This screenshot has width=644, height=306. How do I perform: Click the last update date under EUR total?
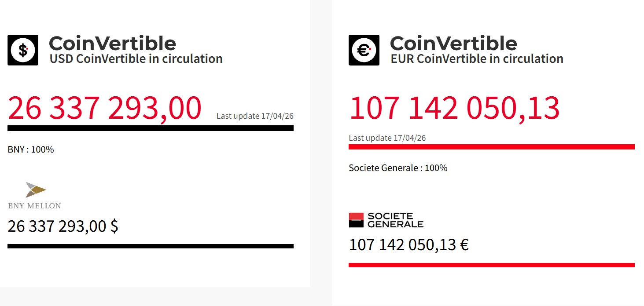coord(387,138)
